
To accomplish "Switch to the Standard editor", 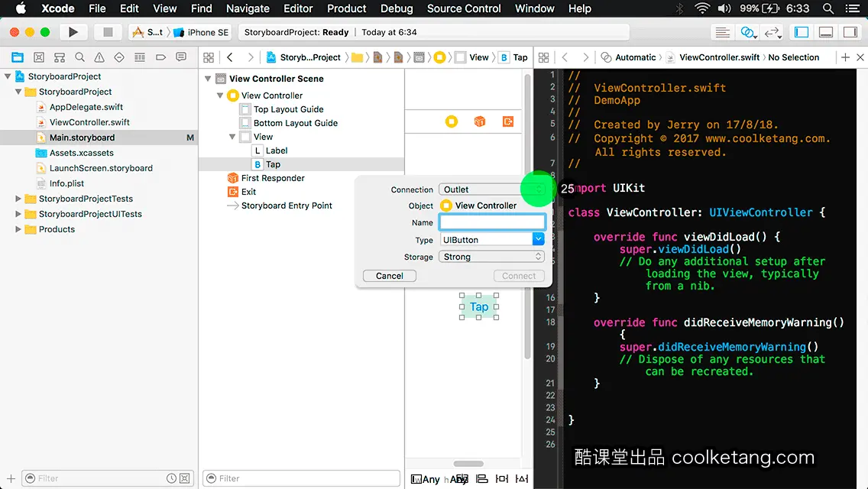I will (722, 32).
